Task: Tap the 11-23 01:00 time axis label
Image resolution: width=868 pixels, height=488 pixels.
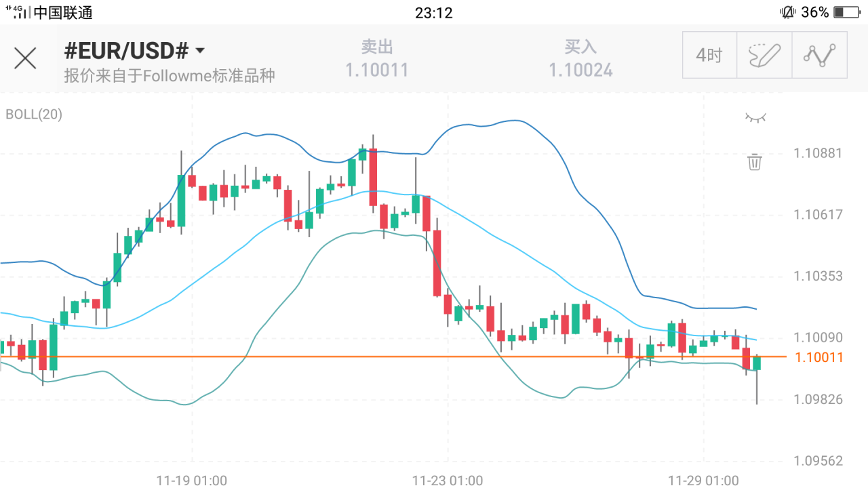Action: click(x=448, y=481)
